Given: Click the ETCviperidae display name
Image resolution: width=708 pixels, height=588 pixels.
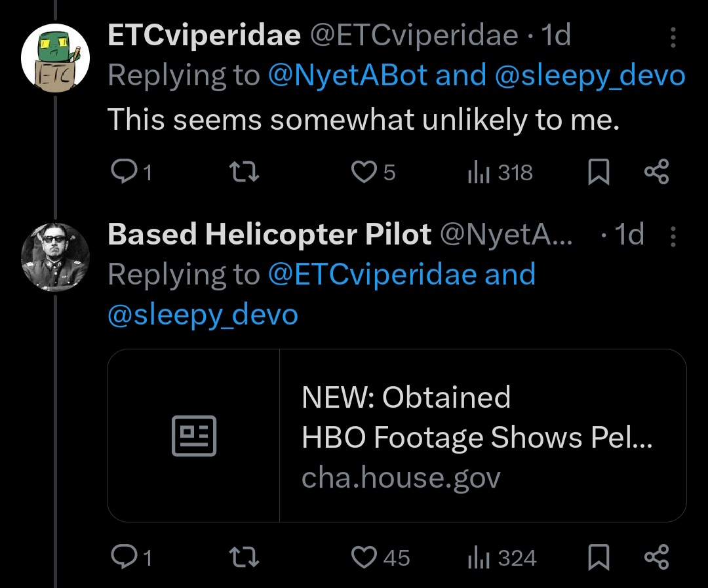Looking at the screenshot, I should [204, 35].
